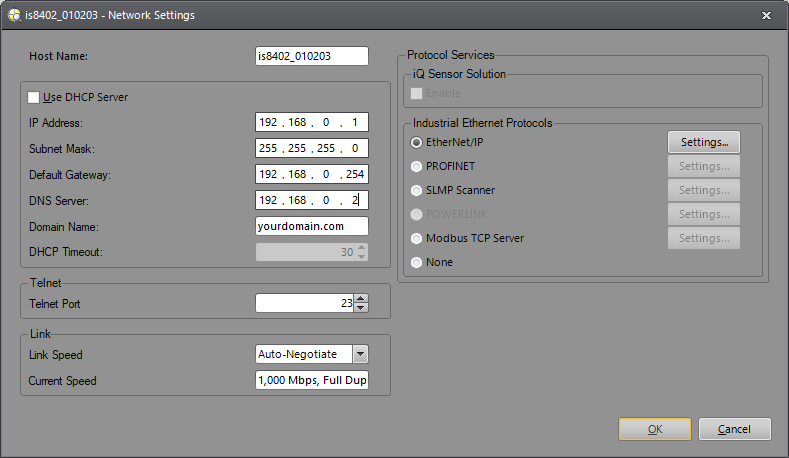Select Modbus TCP Server radio button
This screenshot has width=789, height=458.
(417, 238)
